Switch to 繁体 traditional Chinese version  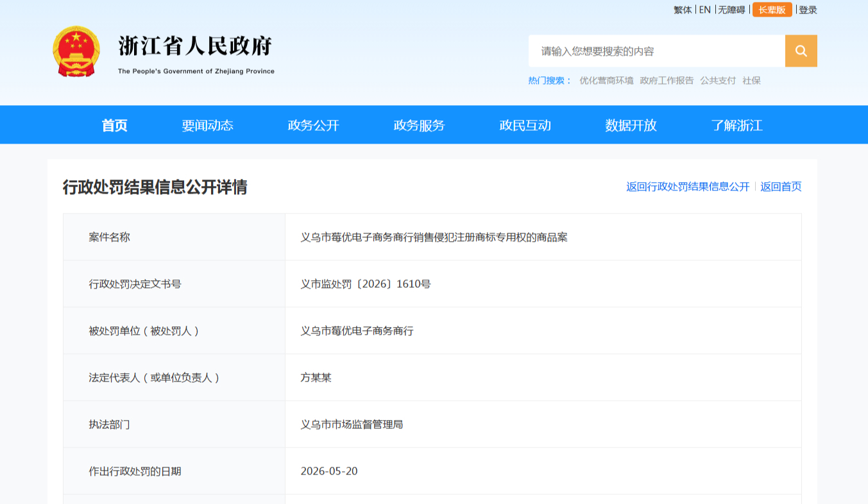click(x=683, y=10)
